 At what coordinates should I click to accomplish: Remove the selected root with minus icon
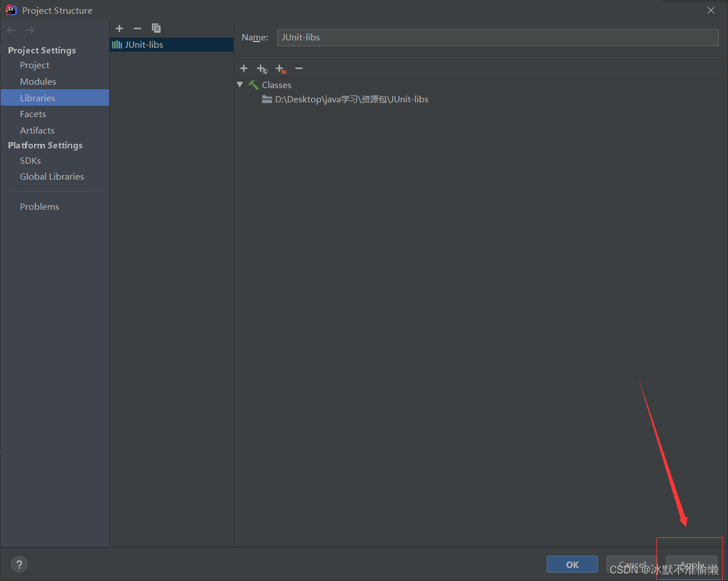point(299,68)
